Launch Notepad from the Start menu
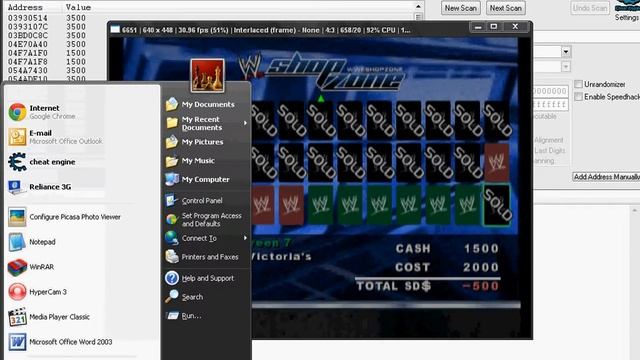Viewport: 640px width, 360px height. coord(31,242)
